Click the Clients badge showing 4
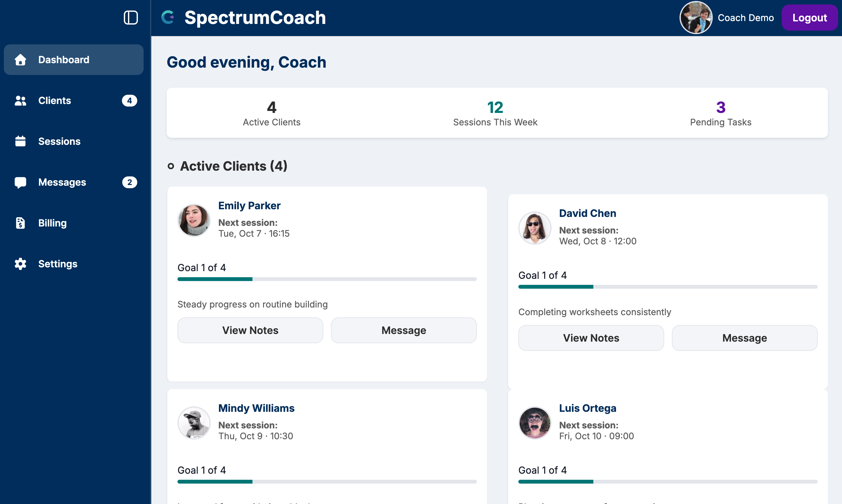The width and height of the screenshot is (842, 504). [129, 100]
